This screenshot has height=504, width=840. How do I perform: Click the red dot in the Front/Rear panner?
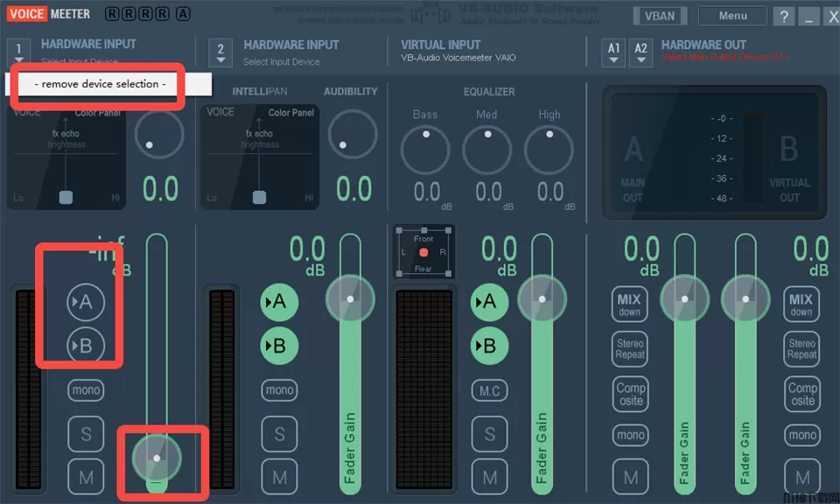(423, 252)
